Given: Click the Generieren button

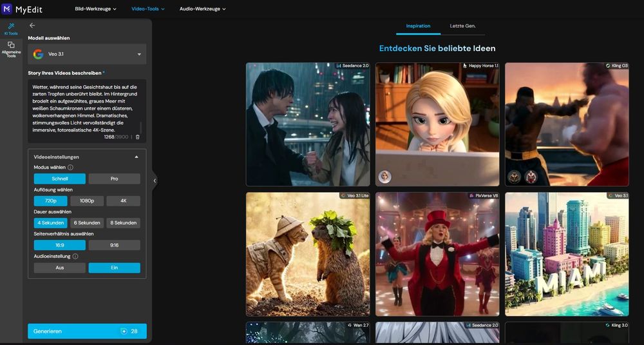Looking at the screenshot, I should (87, 331).
